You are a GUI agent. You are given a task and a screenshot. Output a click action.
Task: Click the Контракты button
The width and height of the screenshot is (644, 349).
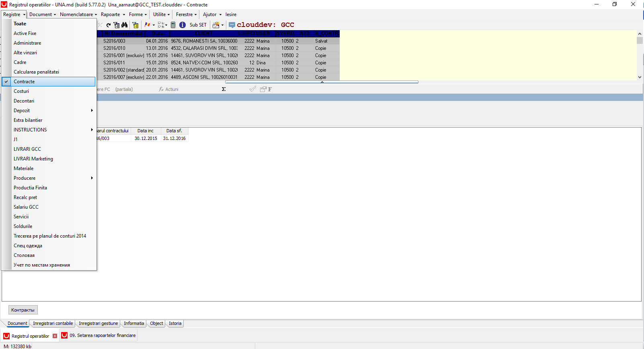[23, 310]
